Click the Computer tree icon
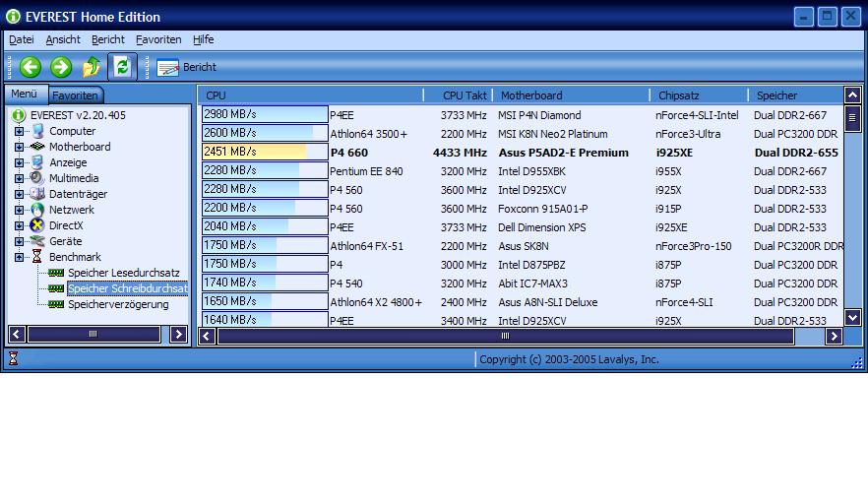Image resolution: width=868 pixels, height=504 pixels. [x=37, y=131]
